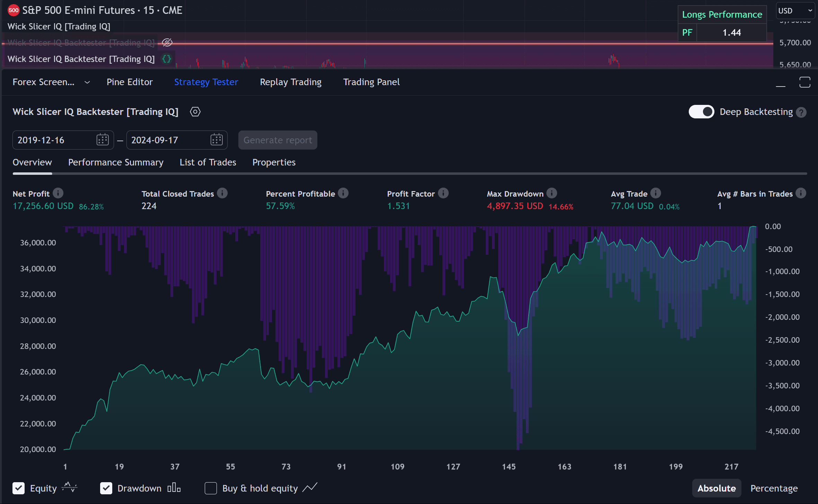Screen dimensions: 818x504
Task: Maximize the bottom panel
Action: (804, 82)
